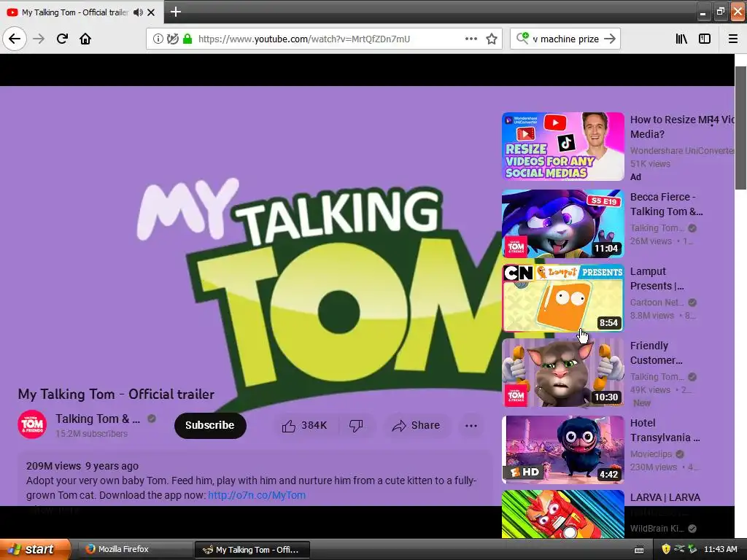
Task: Submit search with the arrow button
Action: [610, 39]
